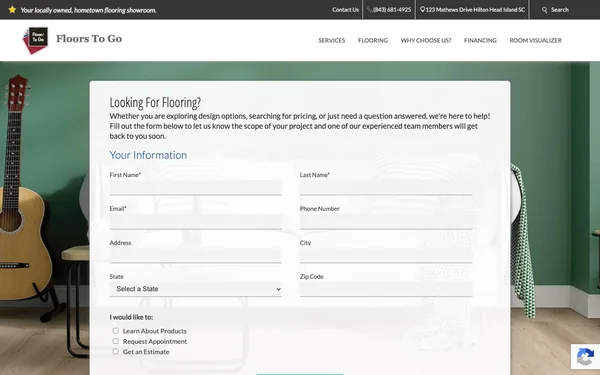This screenshot has width=600, height=375.
Task: Click the Looking For Flooring? heading
Action: point(155,103)
